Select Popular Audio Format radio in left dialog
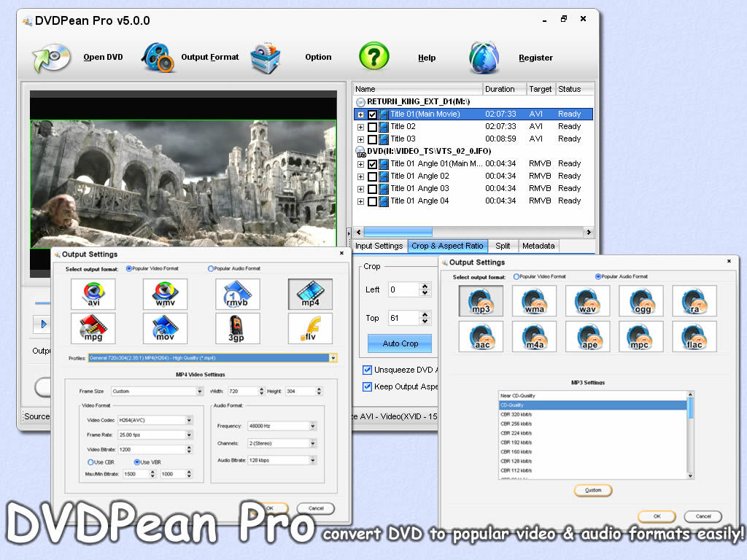The height and width of the screenshot is (560, 747). (211, 268)
